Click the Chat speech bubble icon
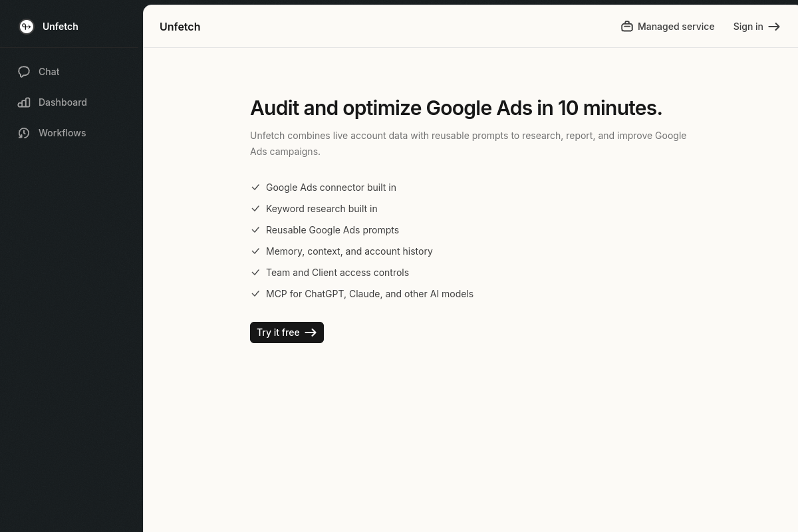This screenshot has width=798, height=532. click(x=24, y=72)
